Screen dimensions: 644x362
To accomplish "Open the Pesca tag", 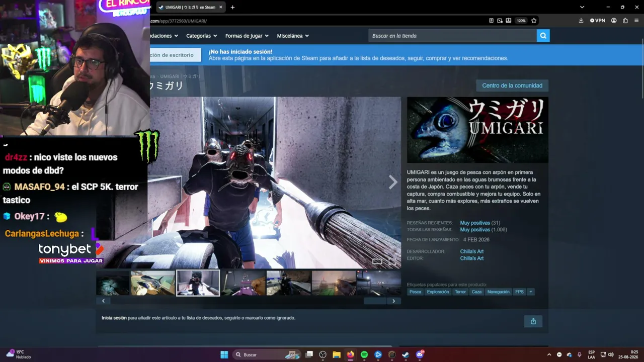I will click(416, 292).
